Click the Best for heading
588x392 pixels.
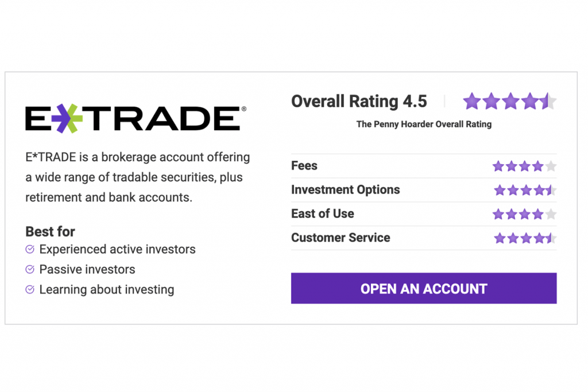click(50, 232)
